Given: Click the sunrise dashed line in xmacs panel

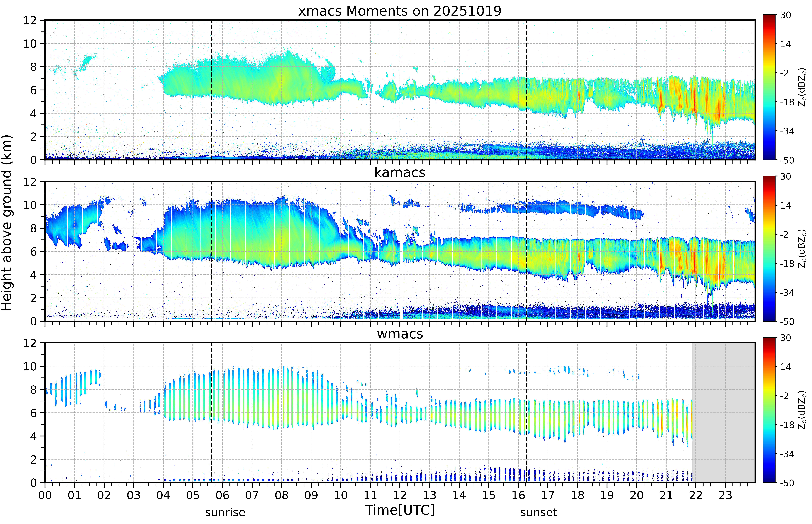Looking at the screenshot, I should click(212, 90).
